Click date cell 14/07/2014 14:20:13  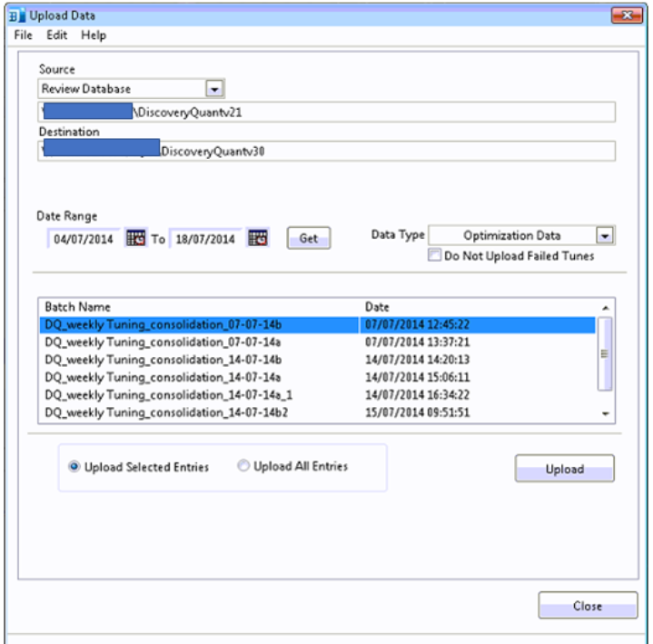click(x=417, y=360)
